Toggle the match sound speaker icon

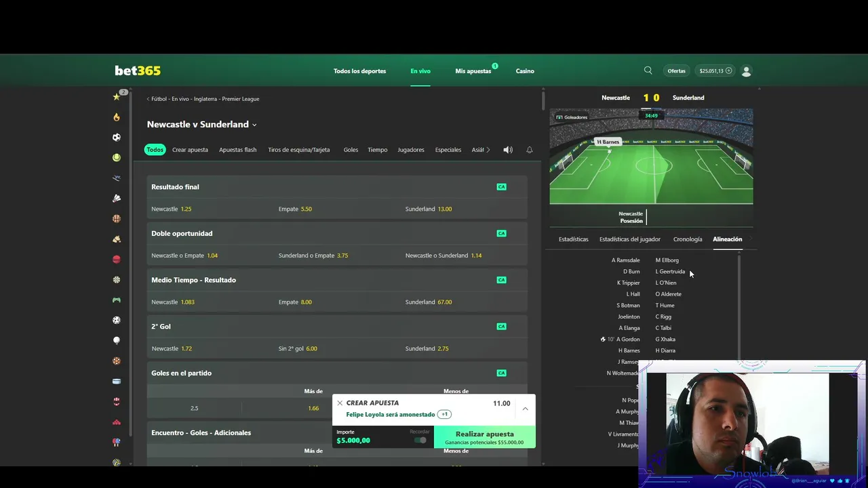pyautogui.click(x=508, y=150)
